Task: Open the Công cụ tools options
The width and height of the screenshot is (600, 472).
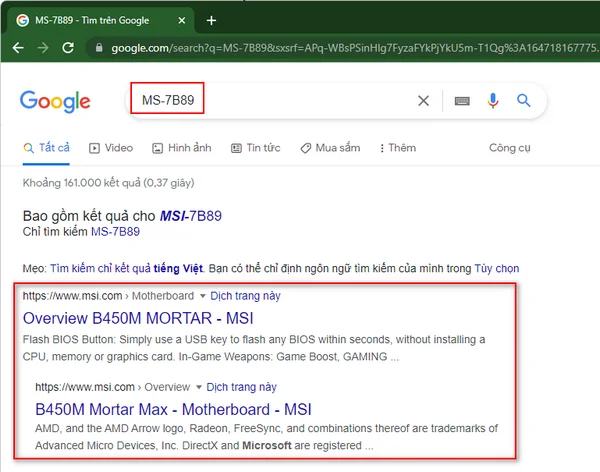Action: coord(510,148)
